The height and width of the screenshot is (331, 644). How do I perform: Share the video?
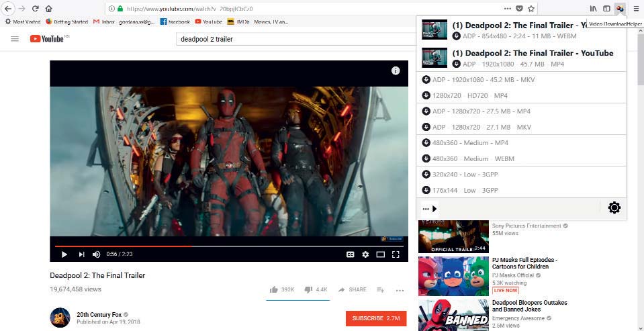[352, 289]
